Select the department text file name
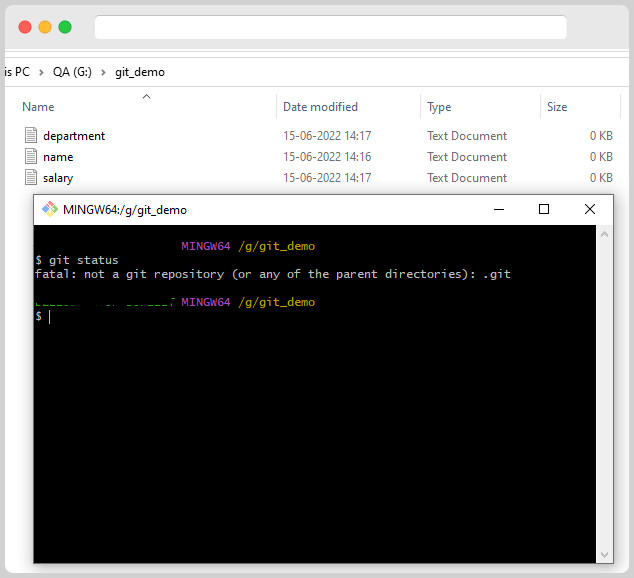This screenshot has height=578, width=634. coord(74,136)
